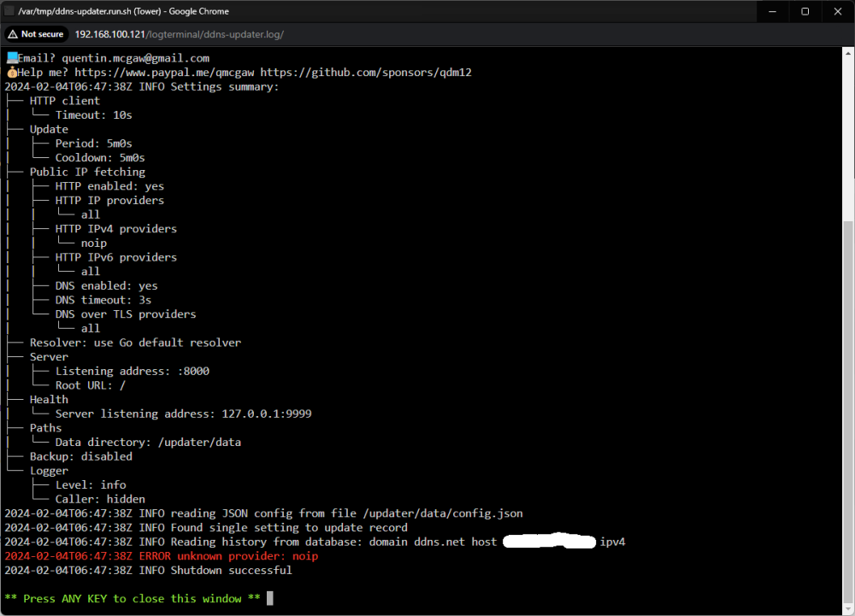The height and width of the screenshot is (616, 855).
Task: Click the money bag emoji before Help me?
Action: pos(11,73)
